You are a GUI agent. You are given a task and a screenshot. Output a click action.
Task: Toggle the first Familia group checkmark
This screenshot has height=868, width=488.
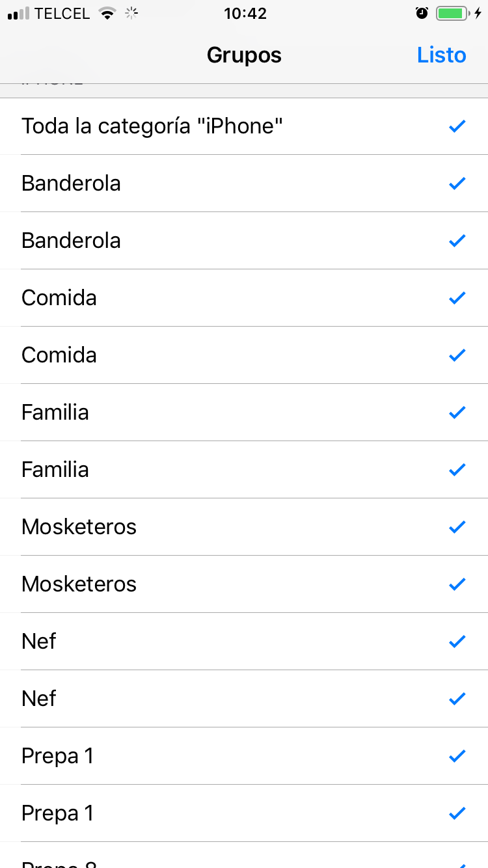coord(457,413)
